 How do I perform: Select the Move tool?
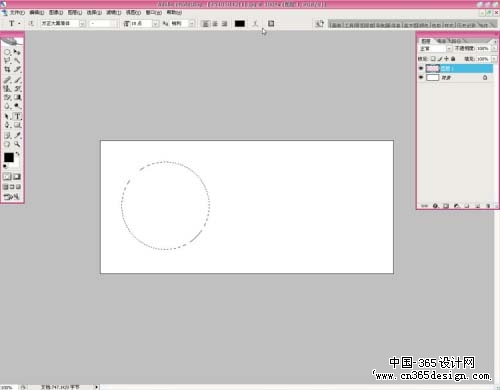coord(17,52)
